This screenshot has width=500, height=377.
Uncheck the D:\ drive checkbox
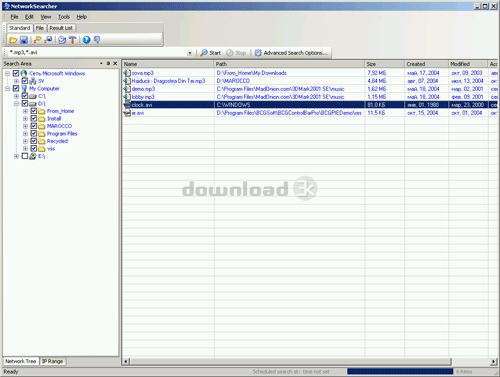pyautogui.click(x=25, y=104)
